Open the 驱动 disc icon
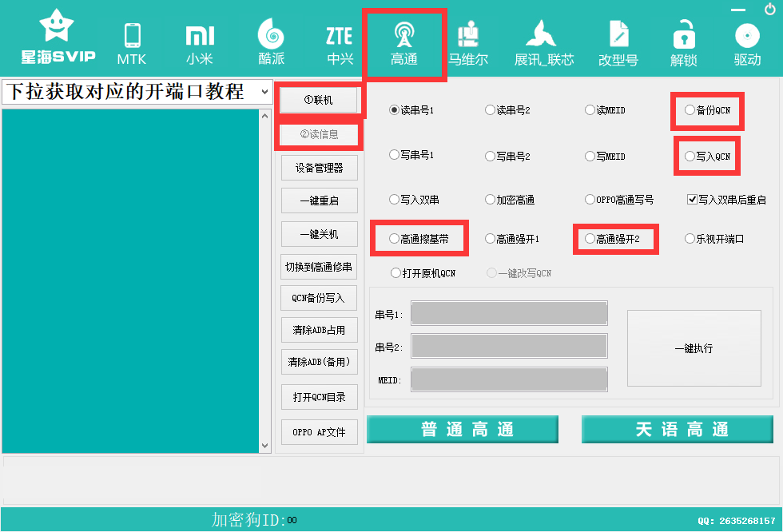Image resolution: width=783 pixels, height=532 pixels. pos(747,45)
